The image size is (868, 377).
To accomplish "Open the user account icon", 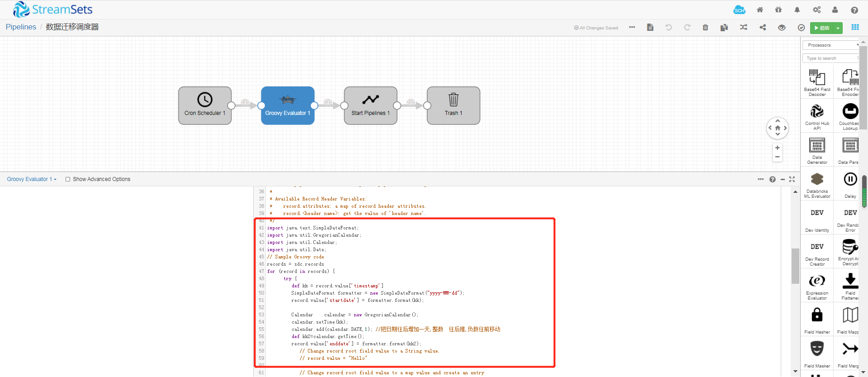I will pyautogui.click(x=835, y=10).
